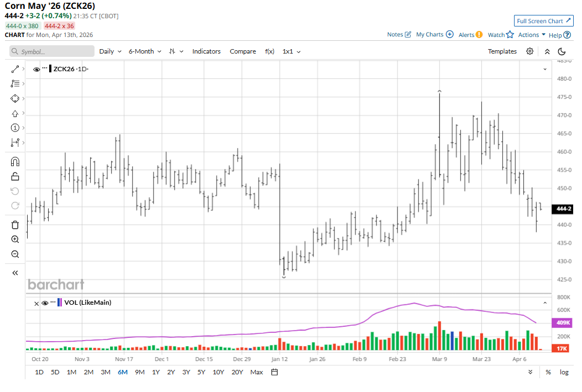Toggle dark mode with moon icon

click(562, 51)
